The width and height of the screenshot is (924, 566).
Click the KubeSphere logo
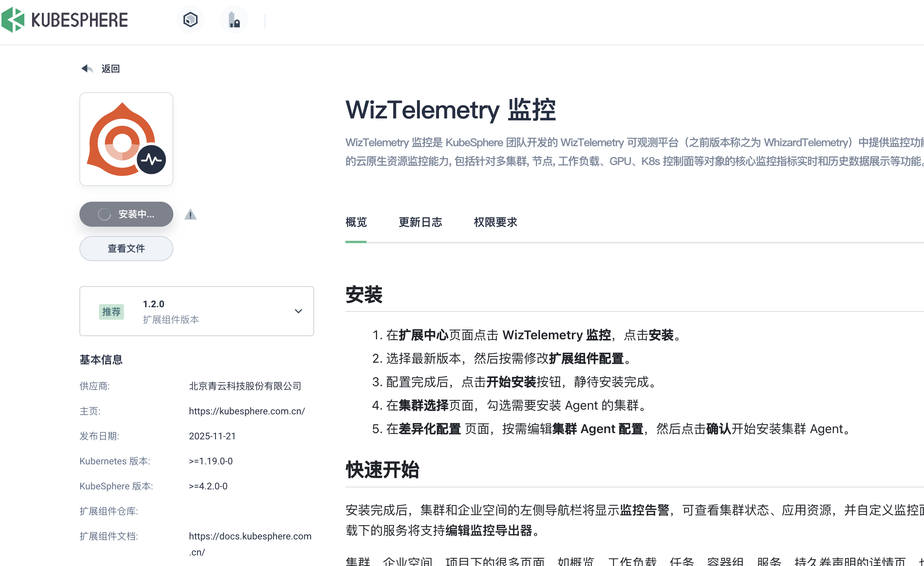pyautogui.click(x=65, y=20)
